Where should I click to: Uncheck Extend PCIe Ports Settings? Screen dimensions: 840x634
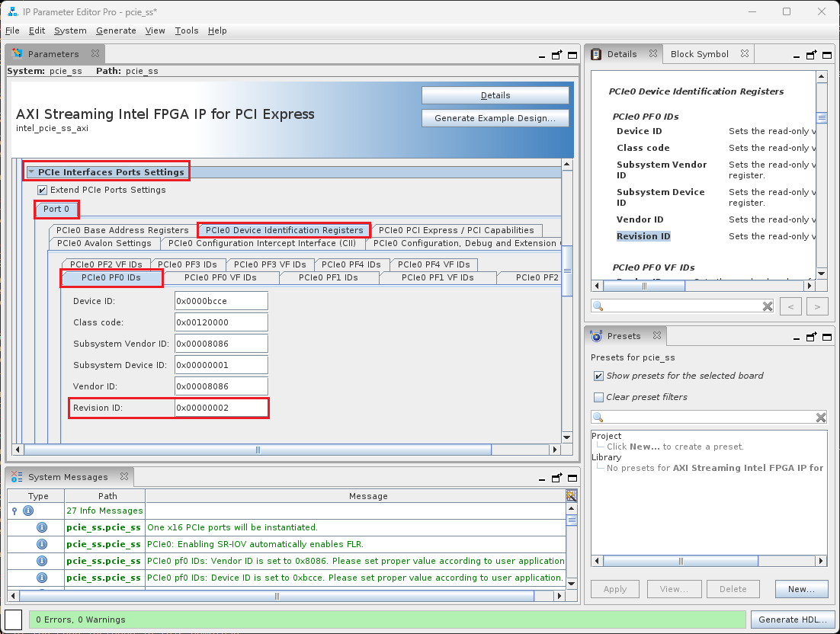(x=43, y=190)
